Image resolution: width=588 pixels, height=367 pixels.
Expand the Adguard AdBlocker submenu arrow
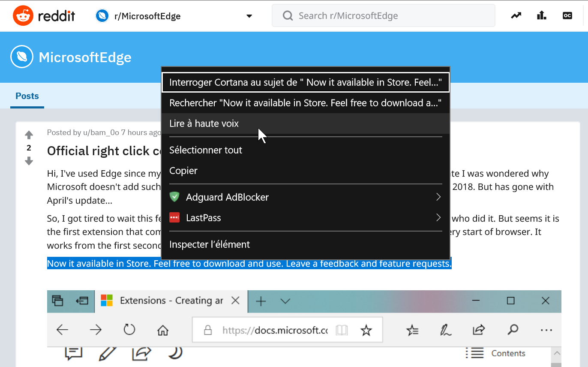coord(438,197)
